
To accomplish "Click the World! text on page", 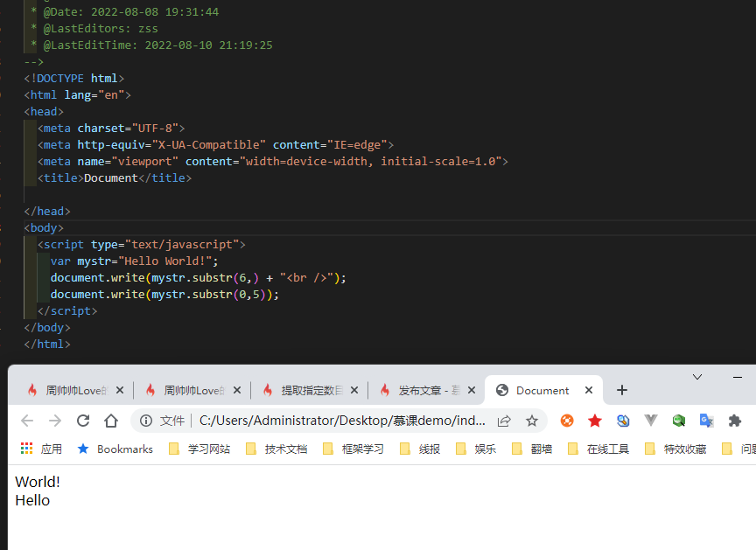I will (38, 482).
